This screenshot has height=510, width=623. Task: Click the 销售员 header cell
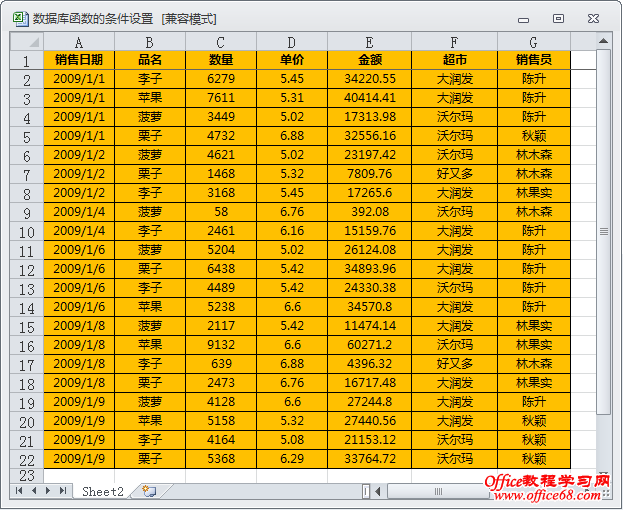534,60
